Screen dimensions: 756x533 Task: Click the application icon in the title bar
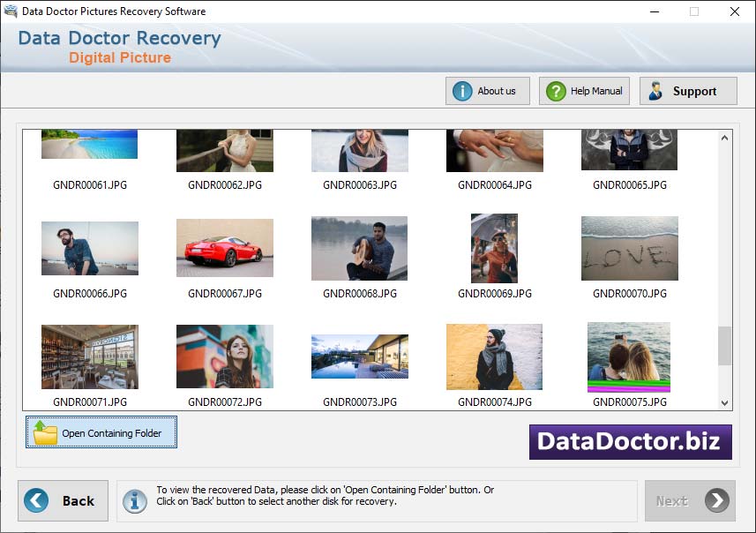(x=11, y=11)
